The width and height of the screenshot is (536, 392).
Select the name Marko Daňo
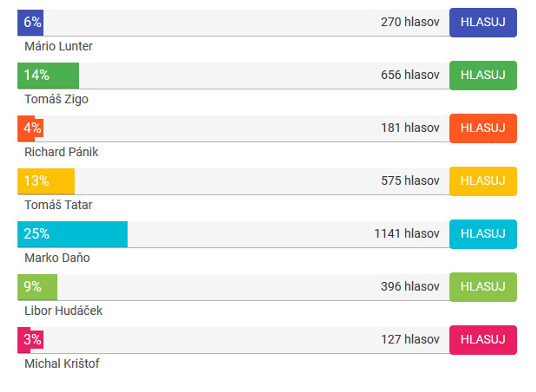(x=57, y=258)
